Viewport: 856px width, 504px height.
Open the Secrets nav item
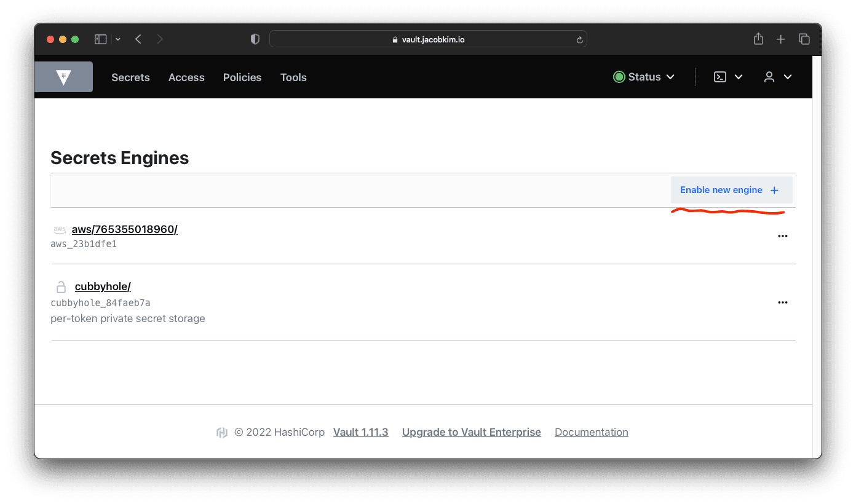point(130,77)
